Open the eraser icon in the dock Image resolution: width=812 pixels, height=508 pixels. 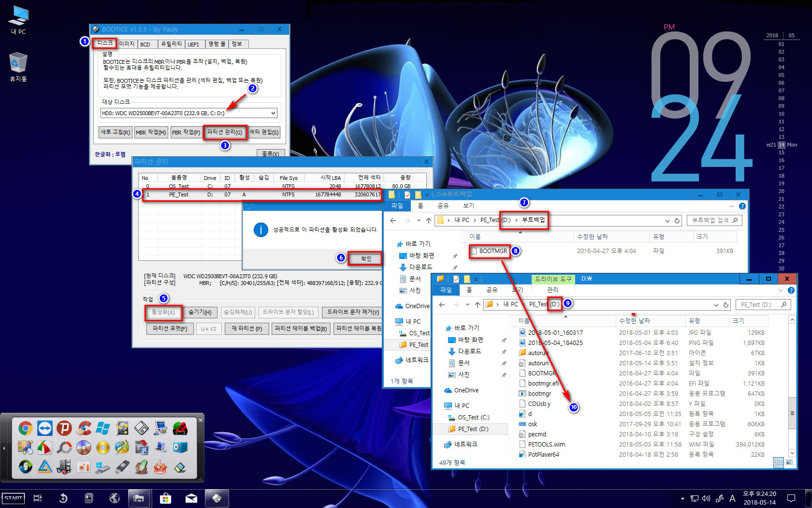180,467
